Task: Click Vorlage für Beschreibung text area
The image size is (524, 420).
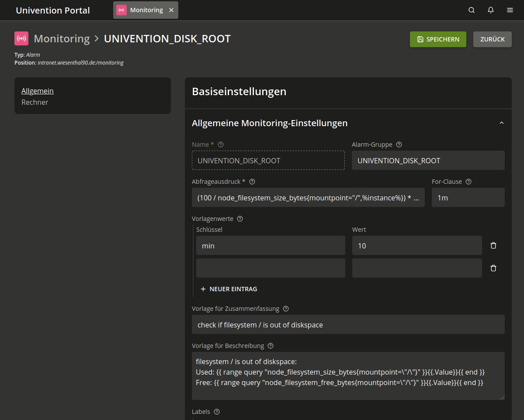Action: 348,376
